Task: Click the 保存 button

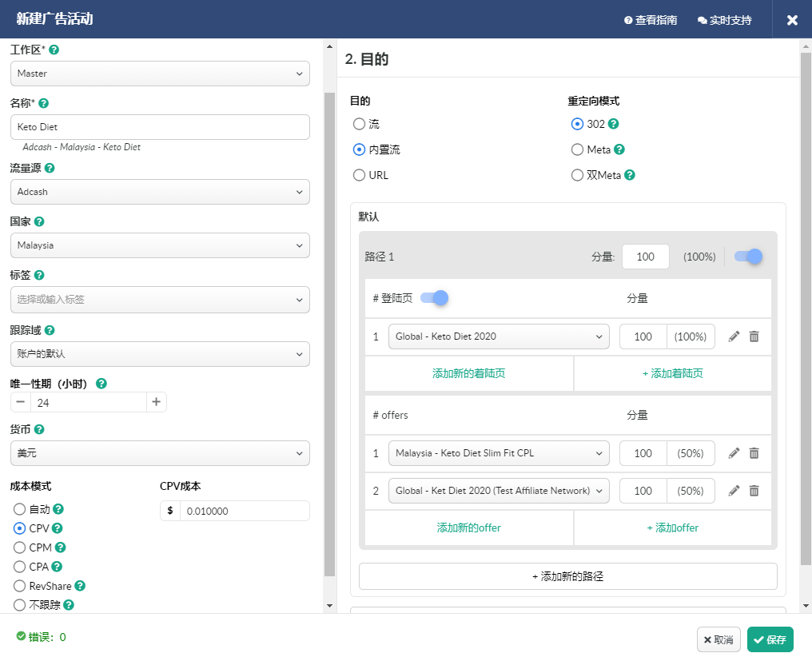Action: (770, 639)
